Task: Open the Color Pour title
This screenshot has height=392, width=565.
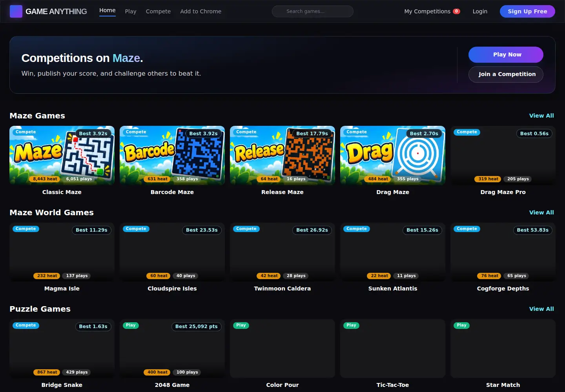Action: click(282, 385)
